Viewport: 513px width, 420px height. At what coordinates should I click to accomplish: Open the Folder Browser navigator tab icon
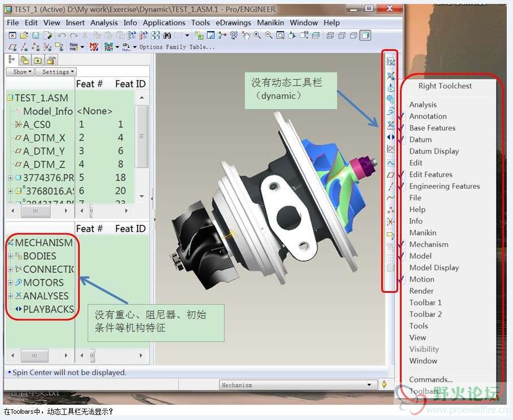click(x=24, y=60)
